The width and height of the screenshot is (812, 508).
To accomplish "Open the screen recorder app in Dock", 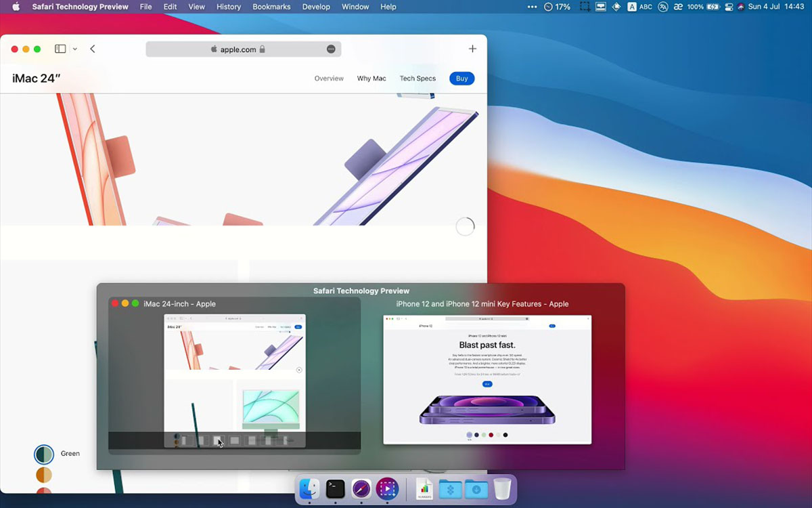I will pos(387,488).
